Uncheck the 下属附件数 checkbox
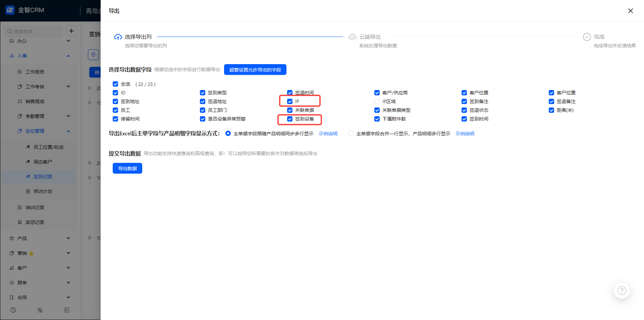The image size is (644, 320). 377,119
